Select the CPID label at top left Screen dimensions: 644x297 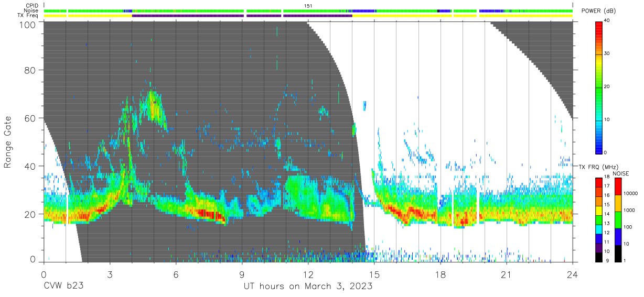click(x=33, y=5)
